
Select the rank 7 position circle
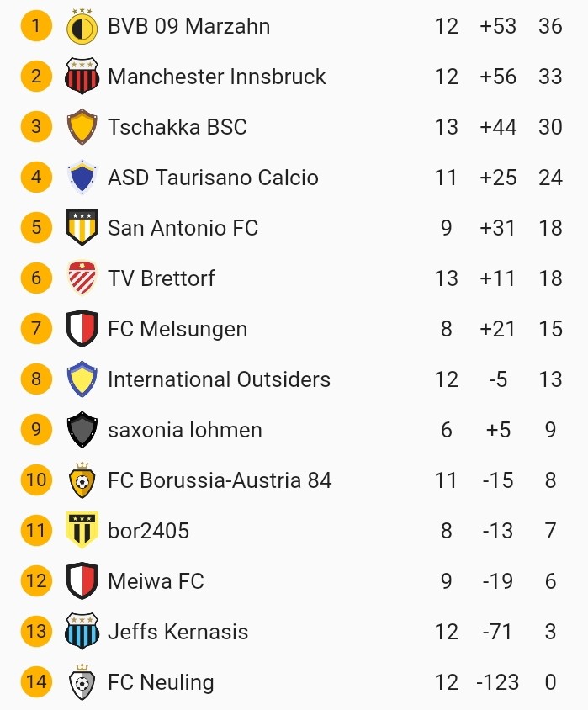tap(36, 329)
